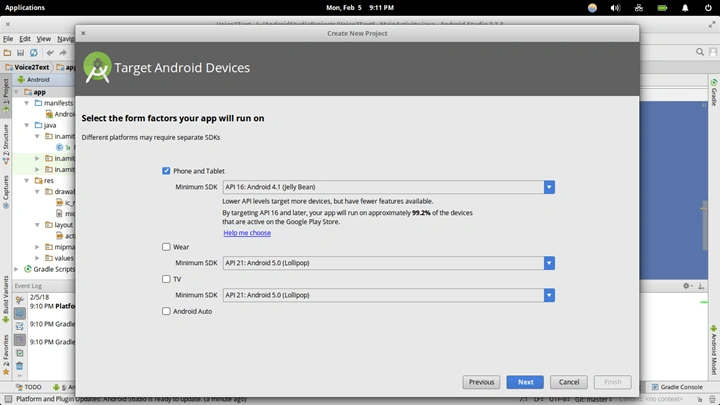Click the Event Log wrench settings icon

(x=19, y=300)
